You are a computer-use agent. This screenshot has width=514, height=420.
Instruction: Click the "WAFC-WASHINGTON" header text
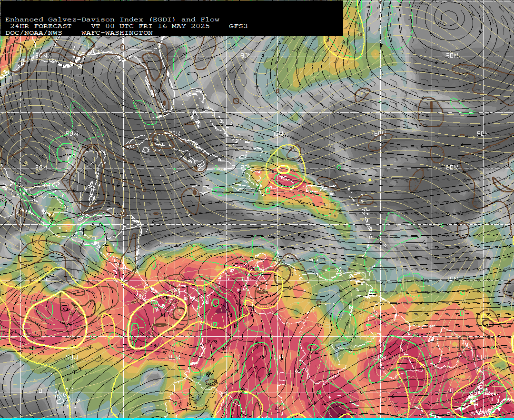point(117,33)
